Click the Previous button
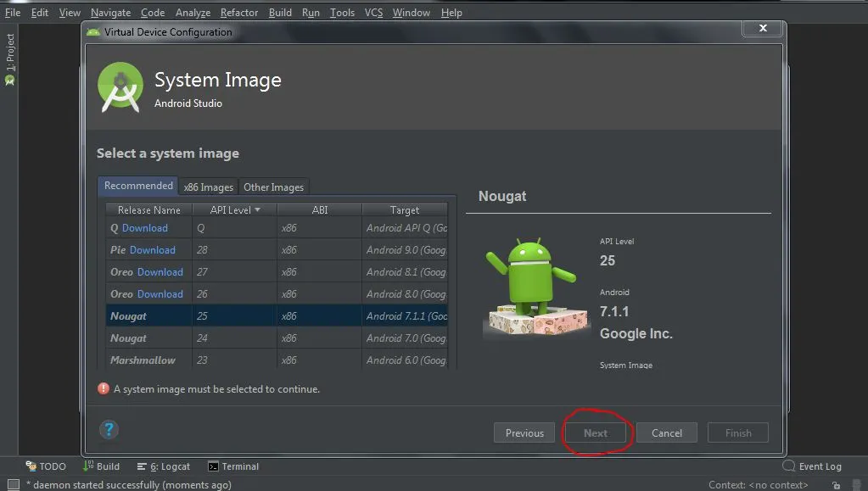Viewport: 868px width, 491px height. [524, 432]
